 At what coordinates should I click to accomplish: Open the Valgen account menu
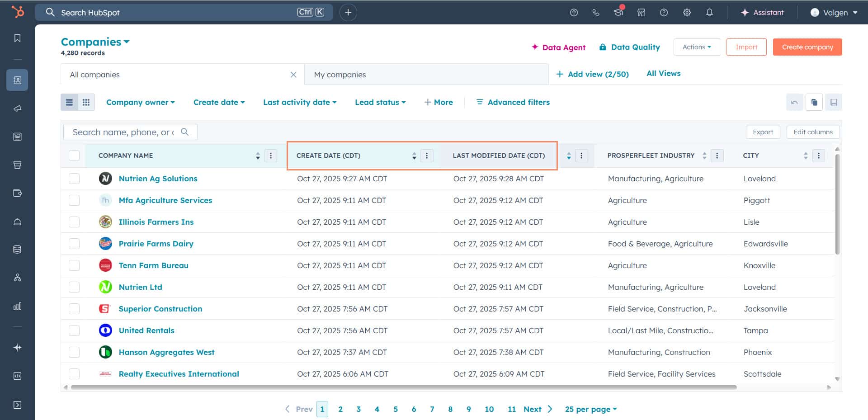click(834, 13)
